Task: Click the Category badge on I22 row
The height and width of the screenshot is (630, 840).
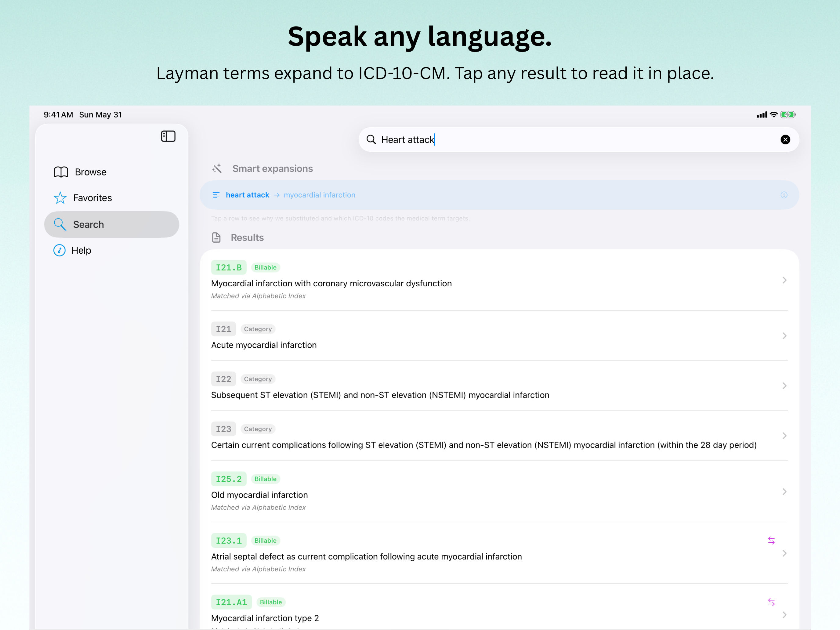Action: tap(258, 379)
